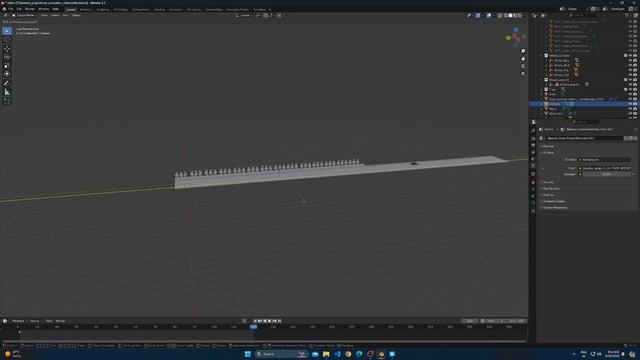Click the Play animation button

[x=269, y=321]
